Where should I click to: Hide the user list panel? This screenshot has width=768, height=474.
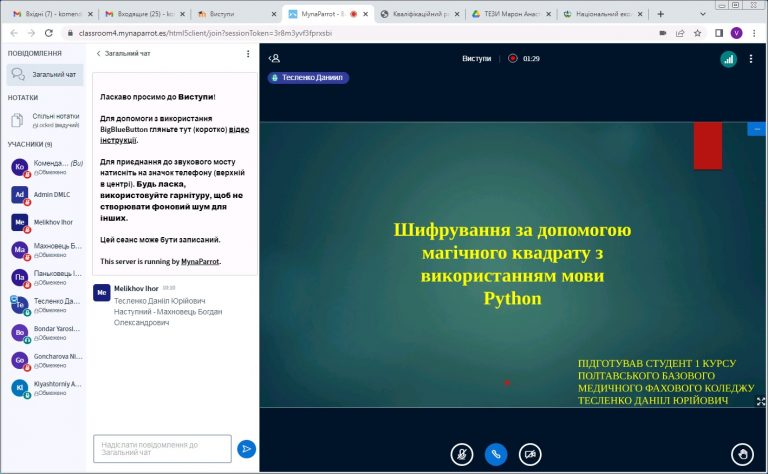(x=274, y=59)
